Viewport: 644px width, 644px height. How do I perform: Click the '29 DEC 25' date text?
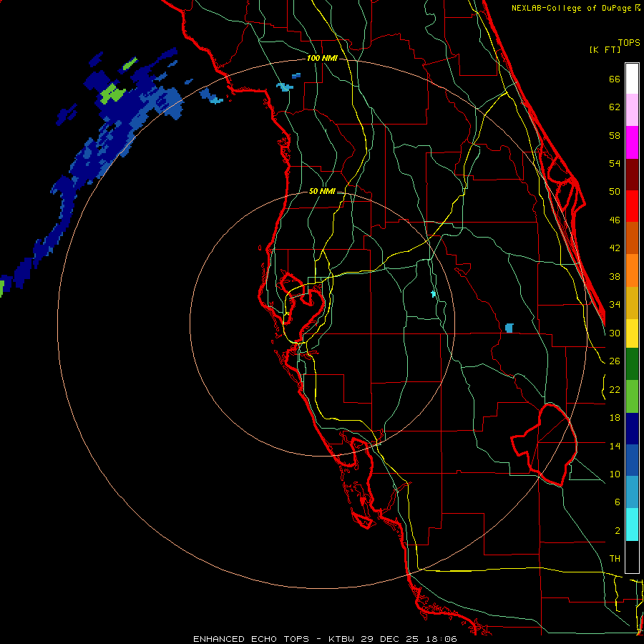click(390, 639)
